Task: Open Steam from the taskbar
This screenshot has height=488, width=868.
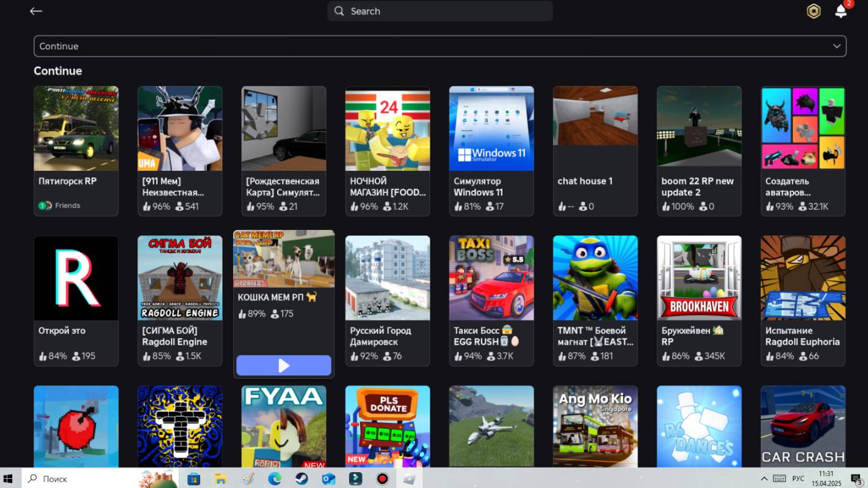Action: coord(302,479)
